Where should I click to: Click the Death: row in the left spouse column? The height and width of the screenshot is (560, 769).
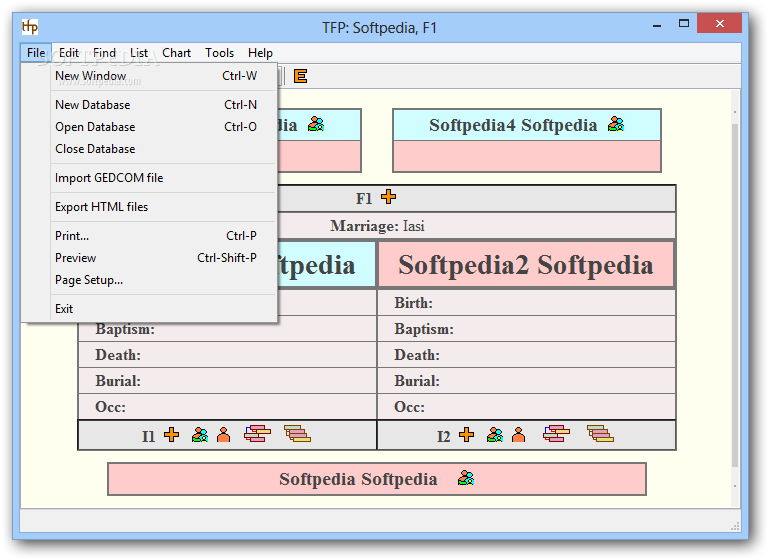227,355
